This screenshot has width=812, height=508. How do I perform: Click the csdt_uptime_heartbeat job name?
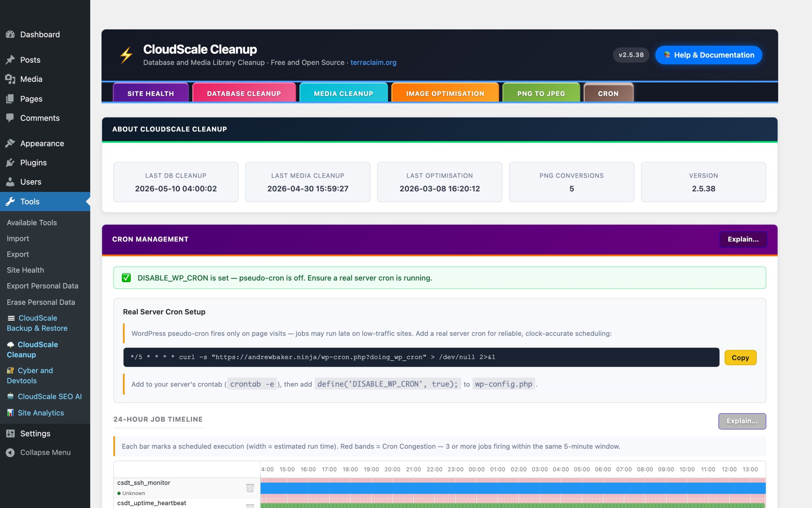[x=152, y=503]
